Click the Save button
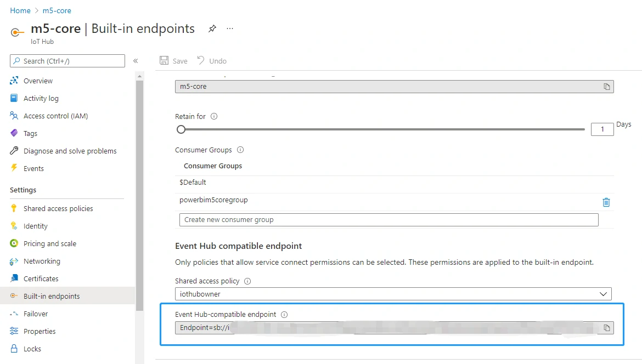The width and height of the screenshot is (642, 364). tap(173, 61)
